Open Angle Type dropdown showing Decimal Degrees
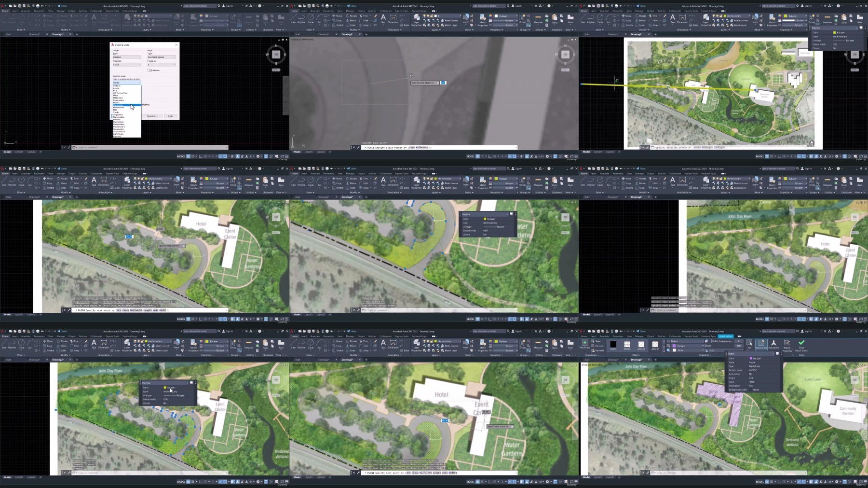The height and width of the screenshot is (488, 868). pyautogui.click(x=161, y=57)
